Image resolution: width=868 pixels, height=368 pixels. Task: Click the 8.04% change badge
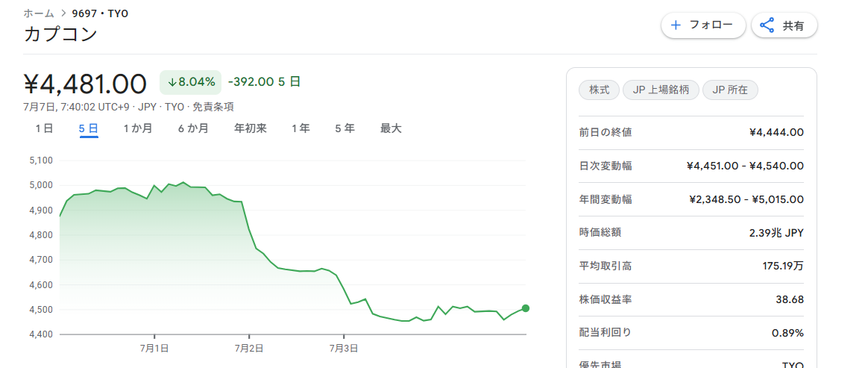(190, 83)
